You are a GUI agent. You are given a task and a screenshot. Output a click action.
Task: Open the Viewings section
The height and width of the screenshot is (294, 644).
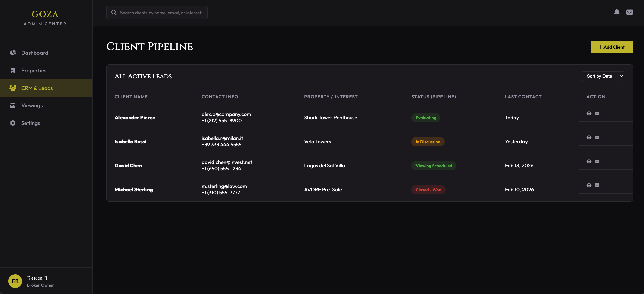pyautogui.click(x=32, y=106)
